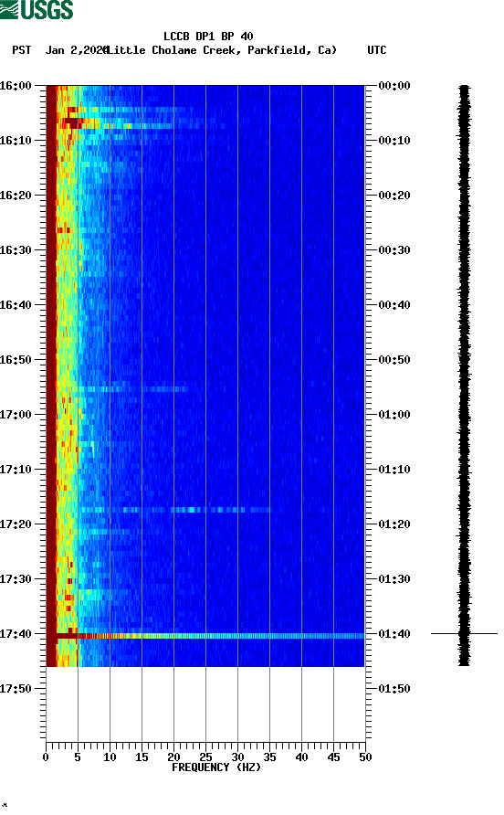The height and width of the screenshot is (815, 504).
Task: Click the 'Little Cholame Creek, Parkfield, Ca' text
Action: point(223,50)
